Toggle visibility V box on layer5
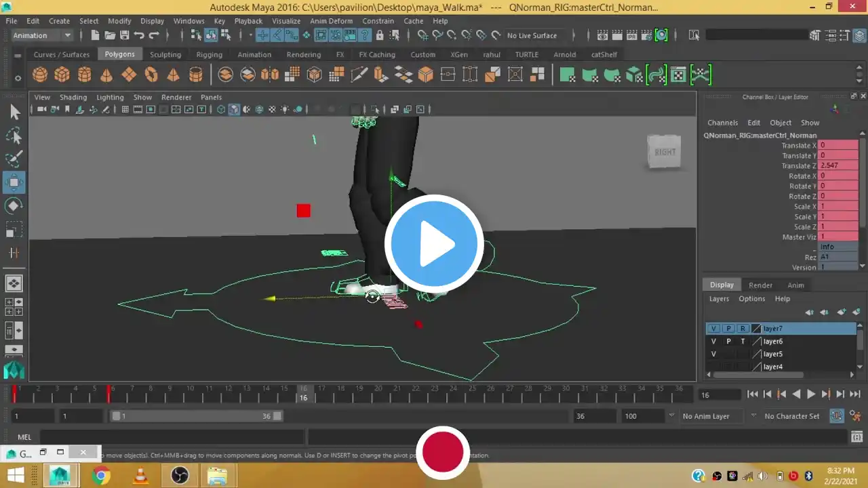This screenshot has width=868, height=488. (x=713, y=354)
